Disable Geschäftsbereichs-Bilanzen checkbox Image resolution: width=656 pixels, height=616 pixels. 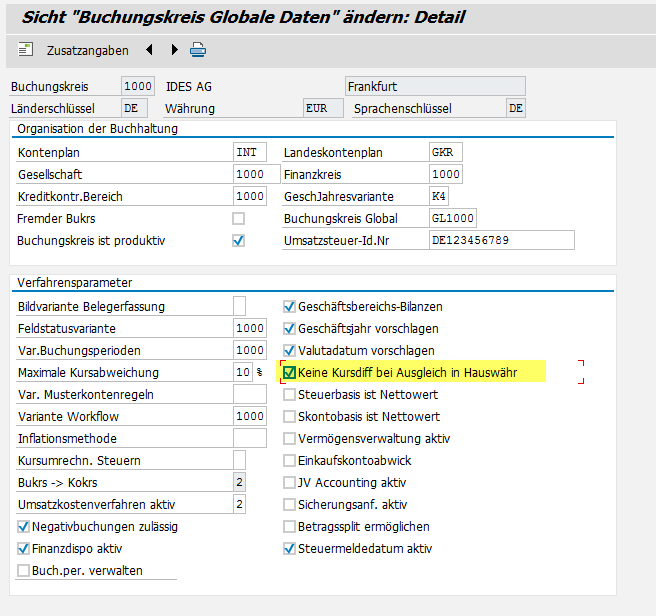(290, 307)
